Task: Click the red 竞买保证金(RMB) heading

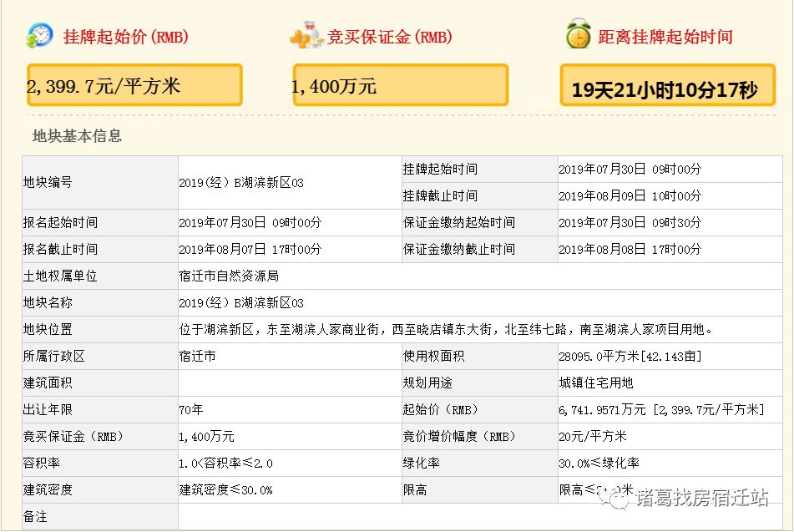Action: tap(390, 37)
